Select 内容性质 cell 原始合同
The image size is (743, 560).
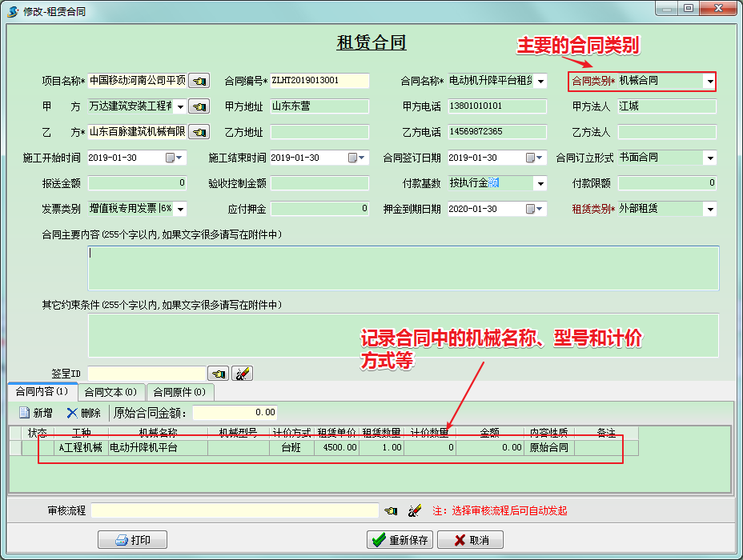pyautogui.click(x=549, y=448)
